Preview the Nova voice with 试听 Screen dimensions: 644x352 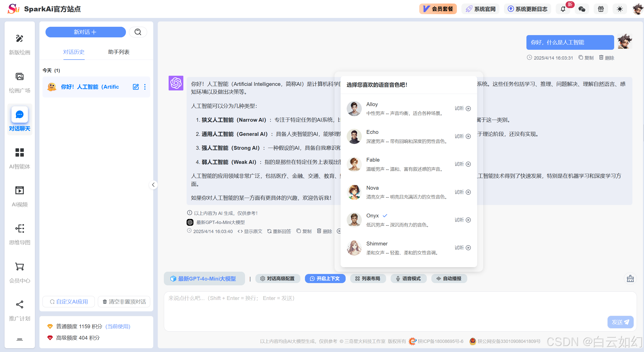(462, 192)
